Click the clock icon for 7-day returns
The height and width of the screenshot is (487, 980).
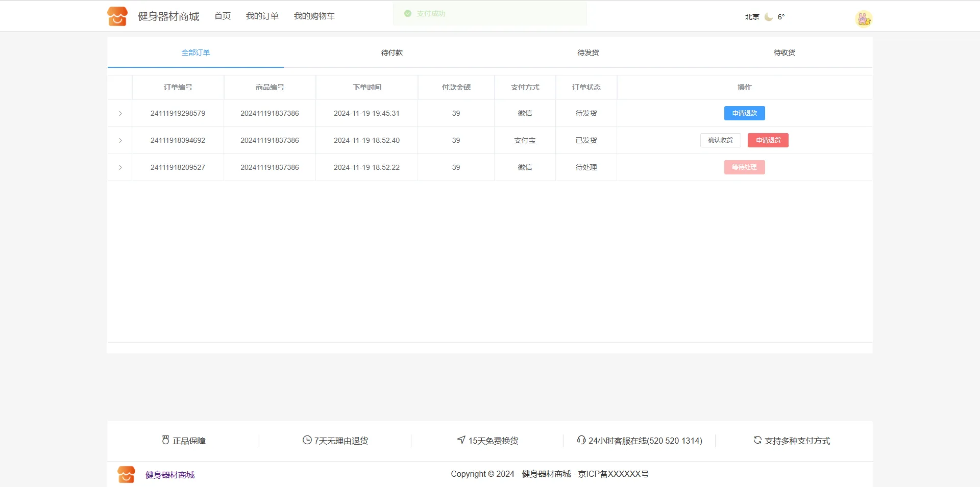click(307, 440)
